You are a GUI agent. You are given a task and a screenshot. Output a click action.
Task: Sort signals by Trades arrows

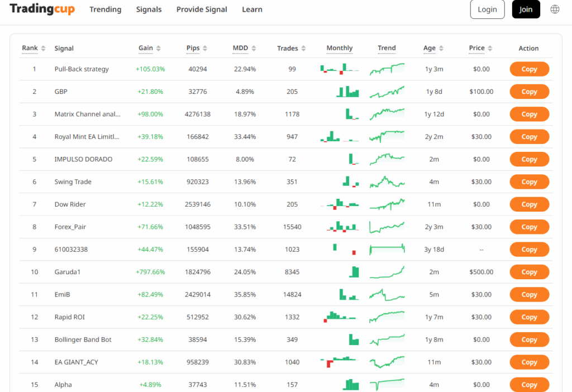click(x=303, y=49)
